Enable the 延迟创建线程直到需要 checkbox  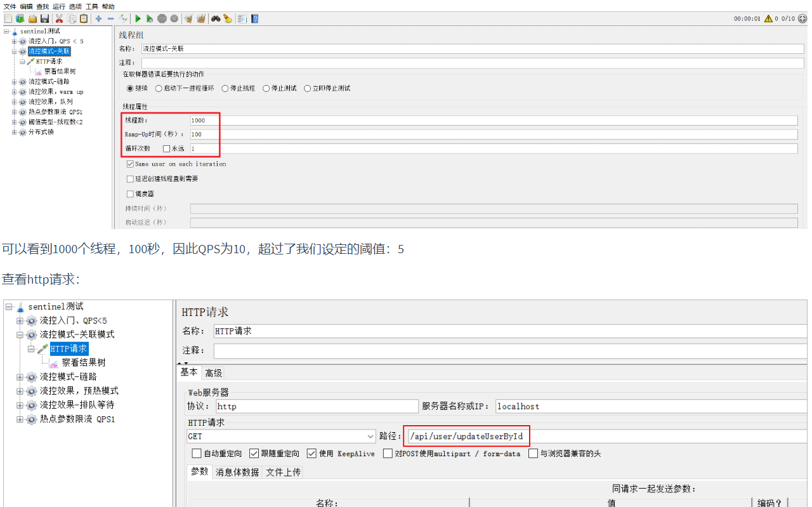pyautogui.click(x=130, y=179)
